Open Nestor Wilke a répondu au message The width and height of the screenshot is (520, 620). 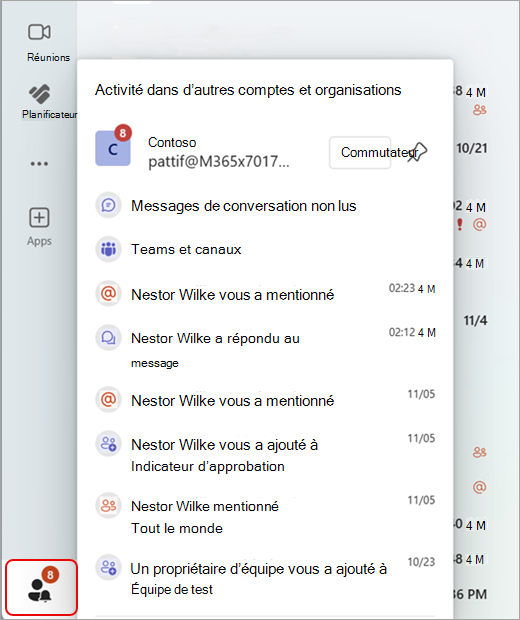(x=265, y=349)
